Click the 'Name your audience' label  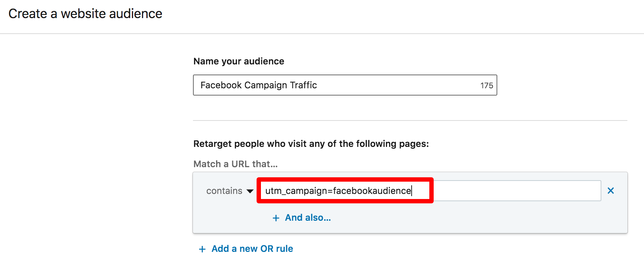pos(239,61)
